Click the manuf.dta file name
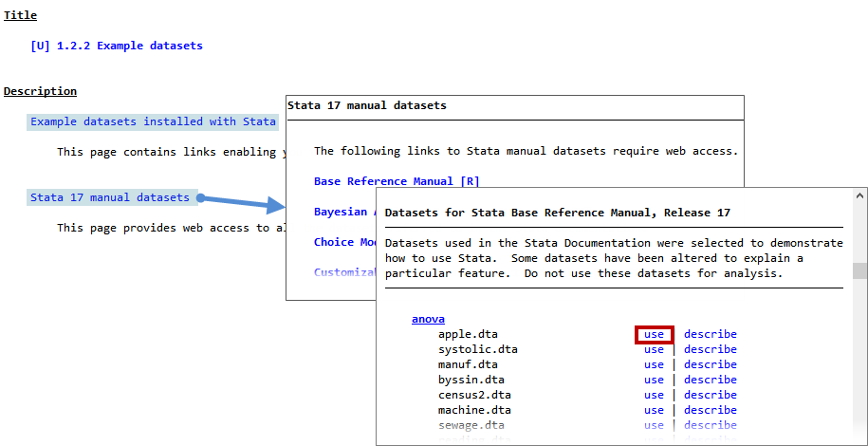Viewport: 868px width, 446px height. pos(468,364)
